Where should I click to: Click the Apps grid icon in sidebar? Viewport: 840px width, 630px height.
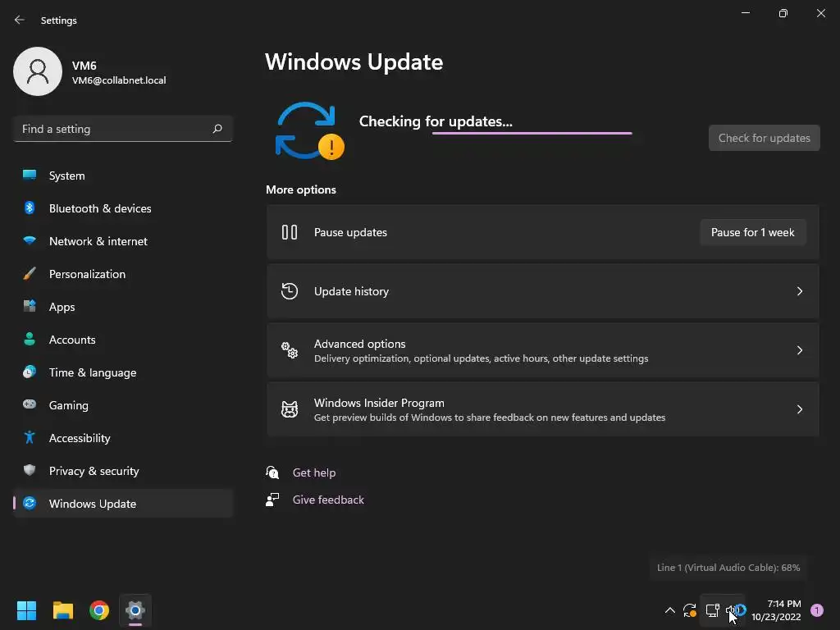click(30, 306)
